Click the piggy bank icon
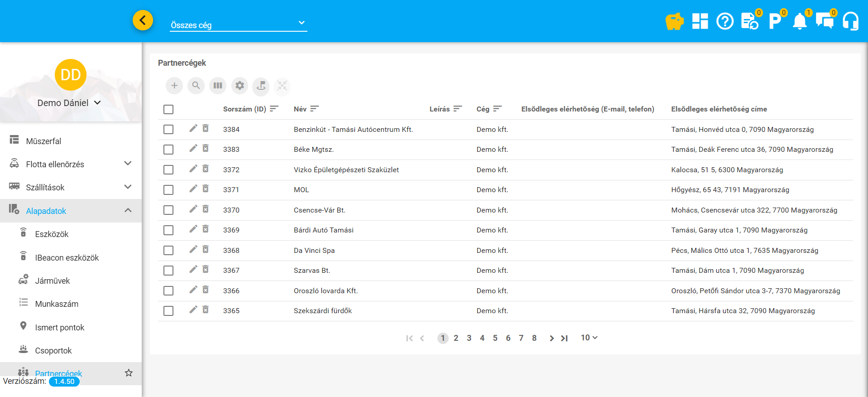 coord(674,21)
